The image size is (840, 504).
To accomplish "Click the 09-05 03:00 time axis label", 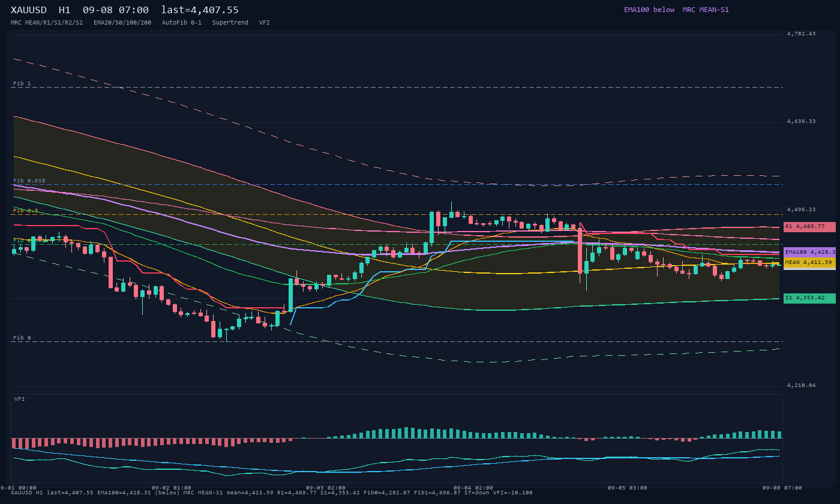I will tap(628, 488).
